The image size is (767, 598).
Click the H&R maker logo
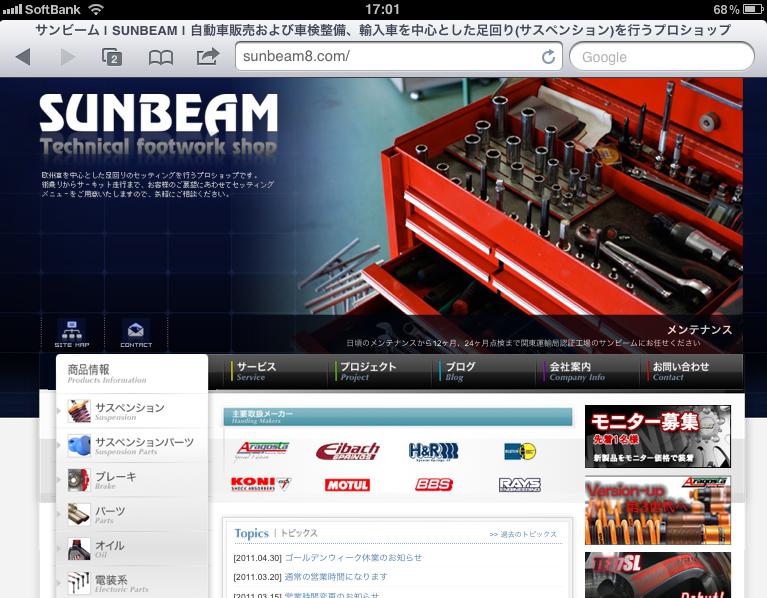[433, 451]
